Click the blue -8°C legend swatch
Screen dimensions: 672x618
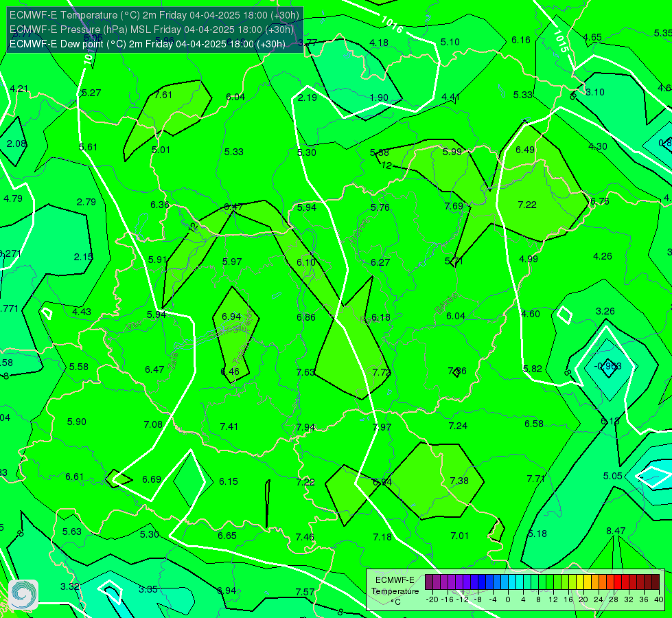tap(481, 582)
